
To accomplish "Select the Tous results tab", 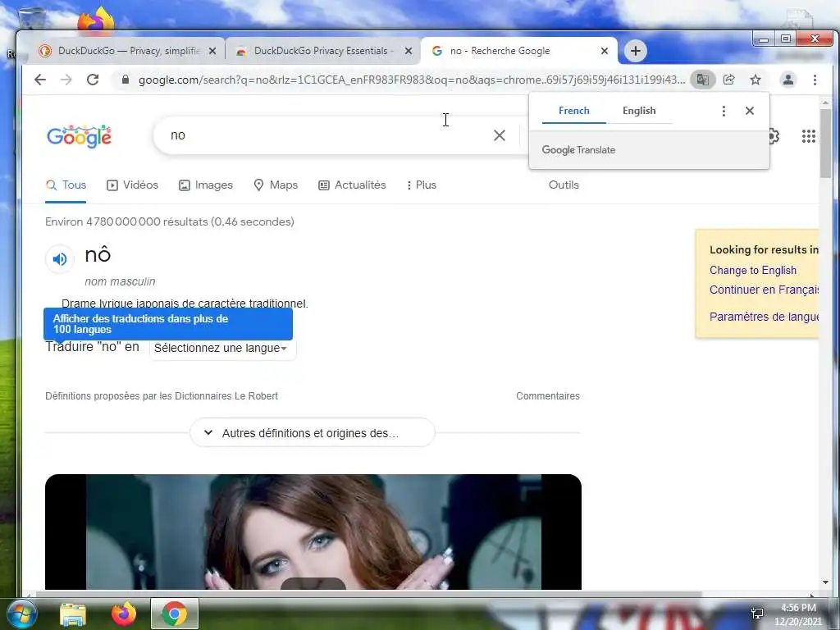I will point(66,185).
